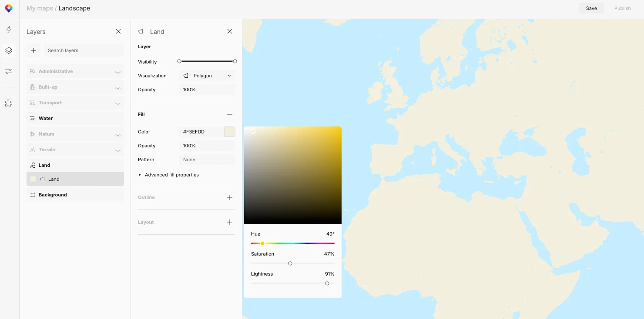The width and height of the screenshot is (644, 319).
Task: Go to My maps breadcrumb
Action: [40, 8]
